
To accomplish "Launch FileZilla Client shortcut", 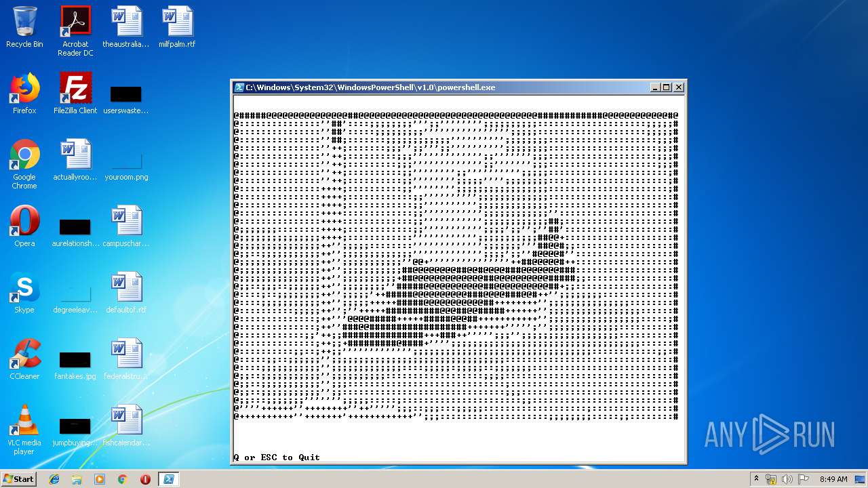I will click(x=75, y=94).
